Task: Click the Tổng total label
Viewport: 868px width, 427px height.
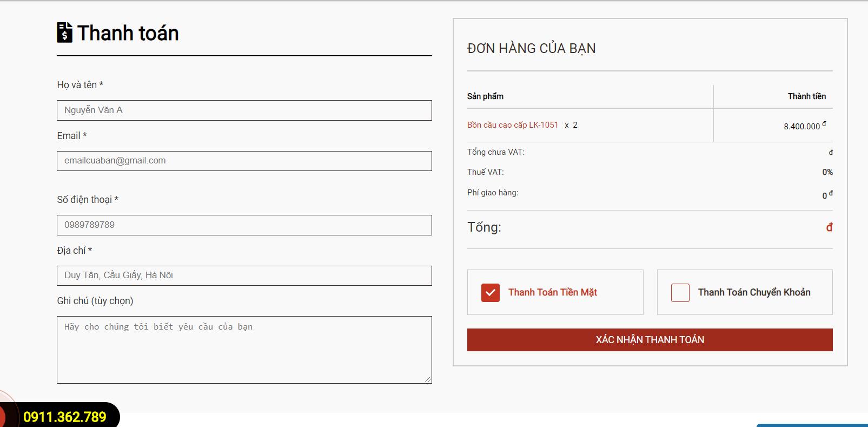Action: [x=484, y=227]
